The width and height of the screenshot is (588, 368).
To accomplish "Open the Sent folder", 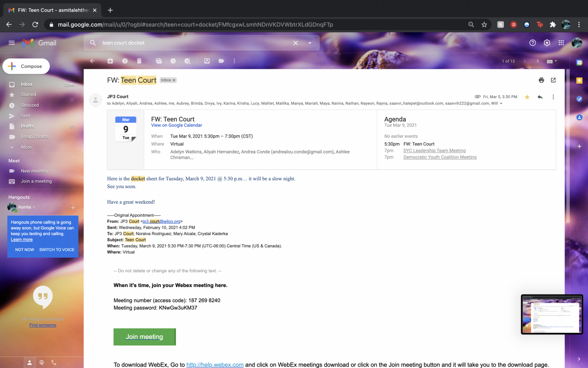I will [26, 116].
